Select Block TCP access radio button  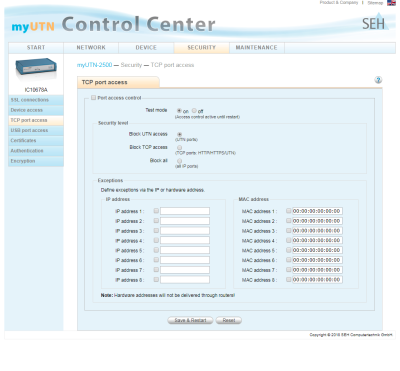[x=179, y=147]
